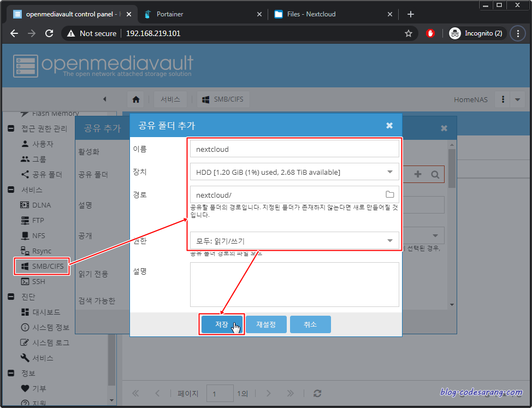Open 서비스 wrench item under 진단
The width and height of the screenshot is (532, 408).
tap(37, 358)
